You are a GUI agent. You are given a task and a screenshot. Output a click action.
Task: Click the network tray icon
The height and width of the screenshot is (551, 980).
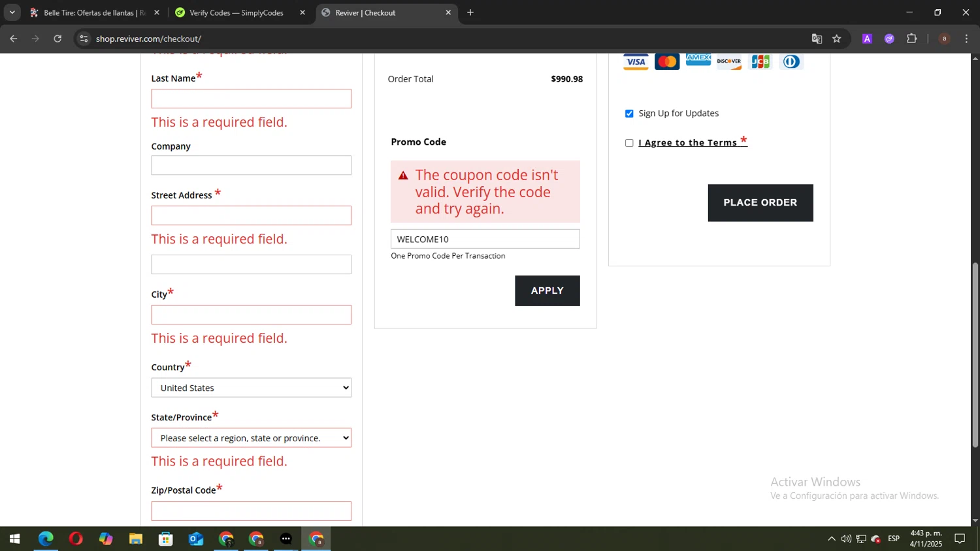tap(861, 539)
